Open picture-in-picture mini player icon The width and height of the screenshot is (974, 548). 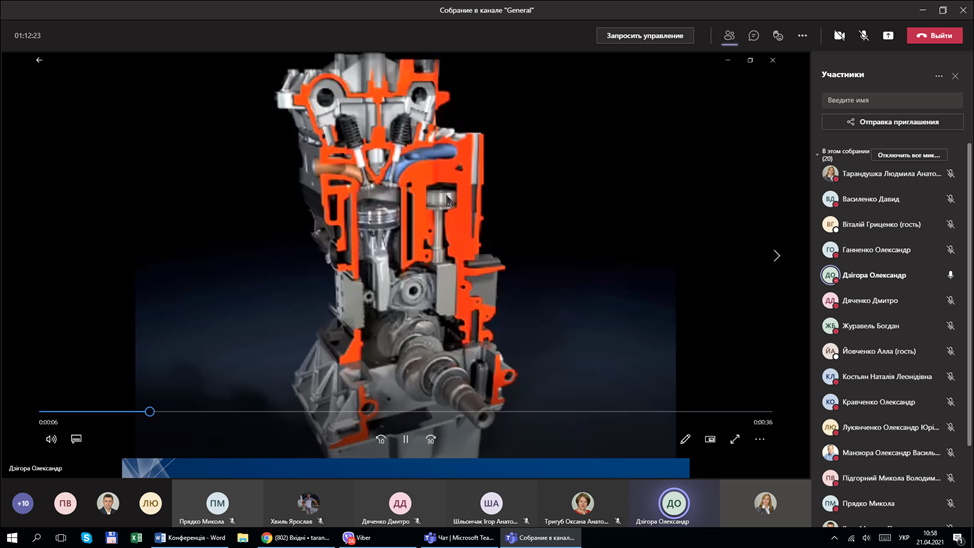click(x=710, y=439)
